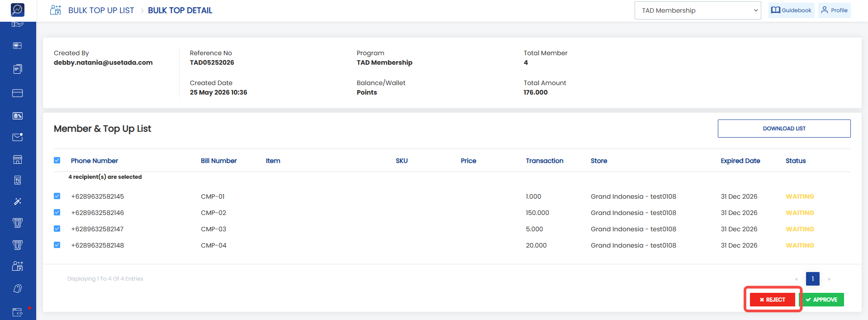Open the price tag icon in the sidebar
868x320 pixels.
tap(18, 288)
